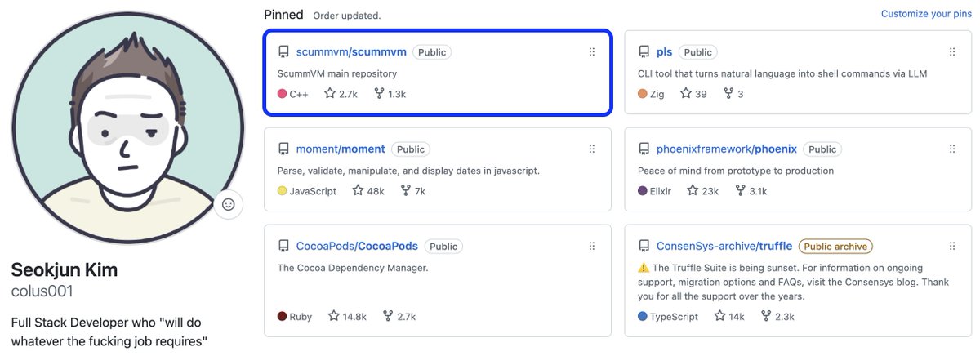Screen dimensions: 980x356
Task: Click the TypeScript language color dot
Action: [x=642, y=316]
